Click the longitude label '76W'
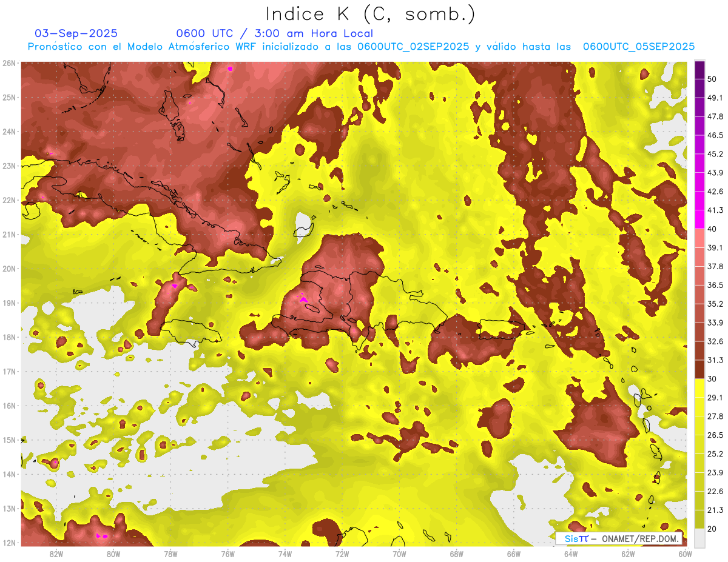Screen dimensions: 728x562 tap(228, 554)
